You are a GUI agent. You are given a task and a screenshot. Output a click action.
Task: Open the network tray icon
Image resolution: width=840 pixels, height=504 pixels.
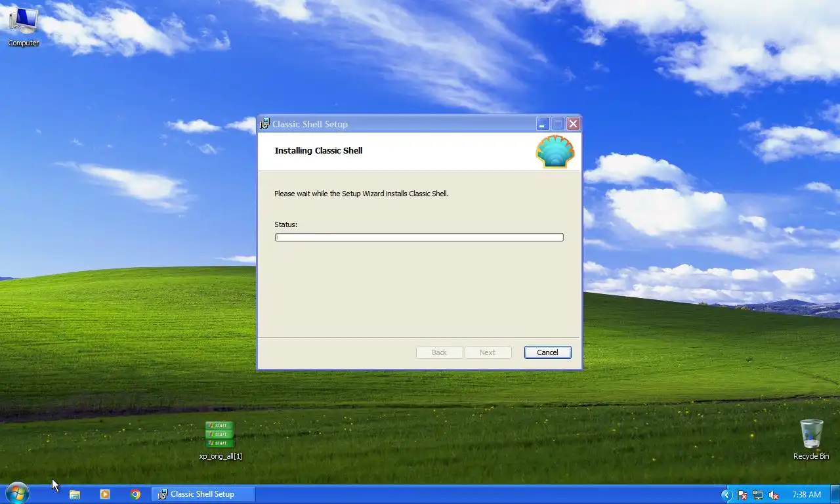click(x=758, y=495)
